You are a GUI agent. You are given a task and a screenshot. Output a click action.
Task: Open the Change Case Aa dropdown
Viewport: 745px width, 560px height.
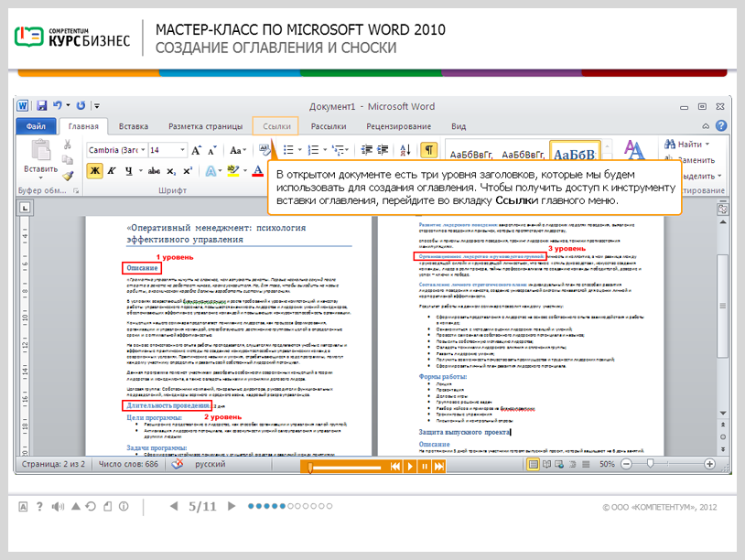(x=238, y=151)
